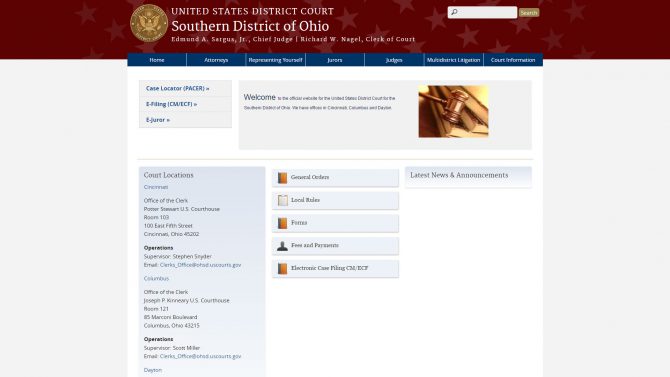Click the General Orders book icon
The image size is (670, 377).
[282, 178]
